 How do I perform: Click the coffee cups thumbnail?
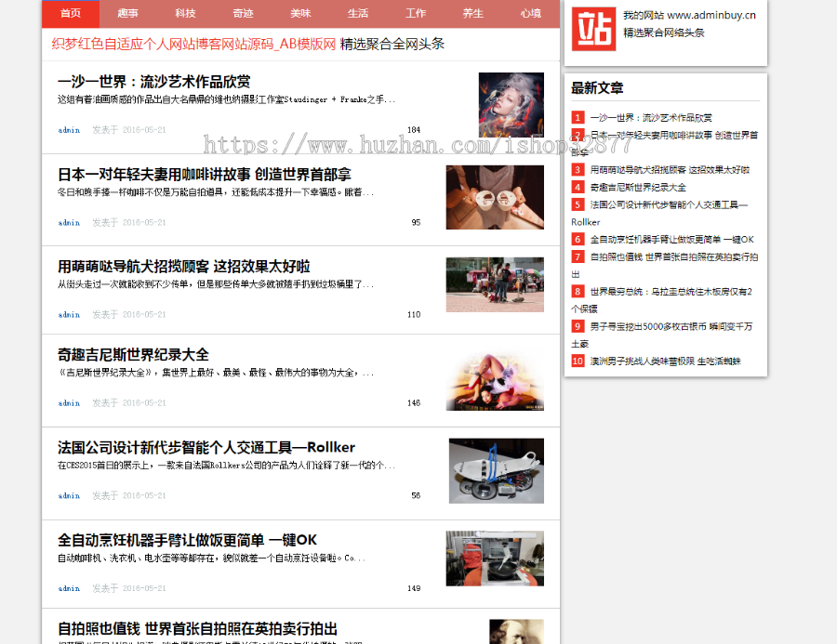pos(495,197)
